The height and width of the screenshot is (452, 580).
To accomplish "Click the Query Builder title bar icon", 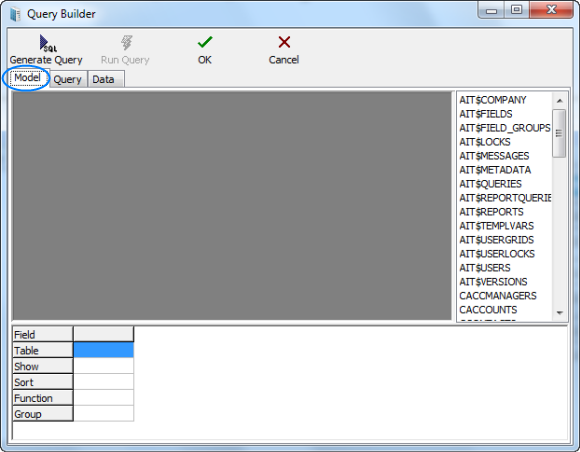I will 15,14.
